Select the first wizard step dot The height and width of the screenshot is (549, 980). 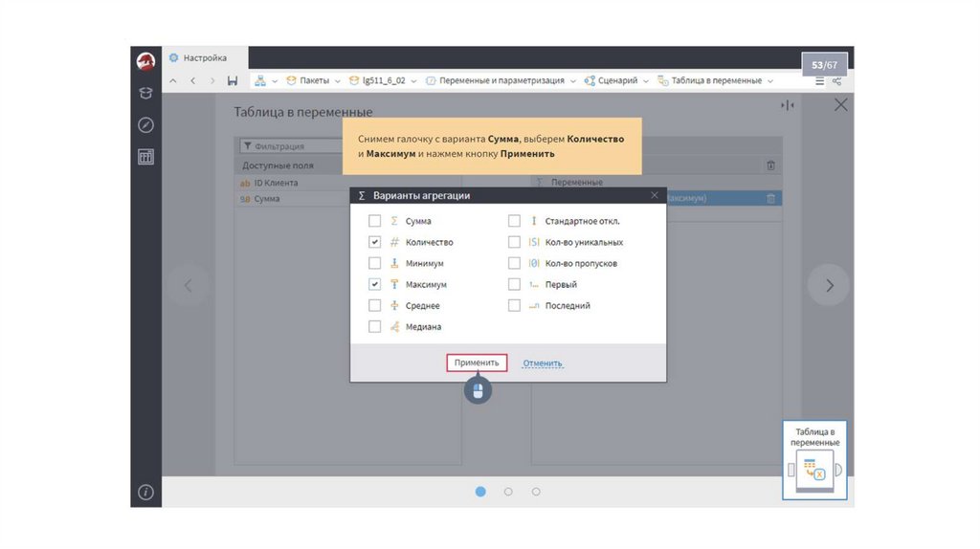(480, 492)
